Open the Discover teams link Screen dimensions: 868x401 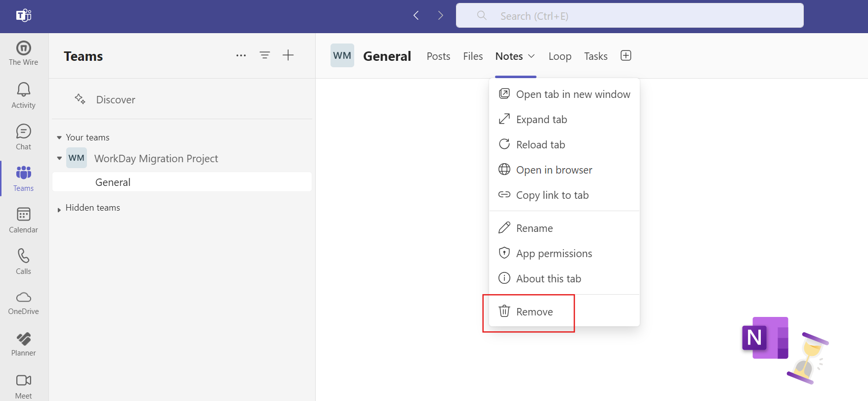click(115, 99)
